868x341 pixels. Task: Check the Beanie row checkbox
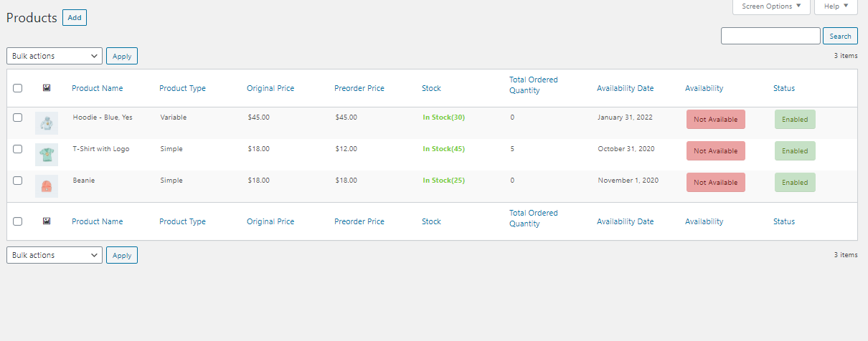coord(18,181)
